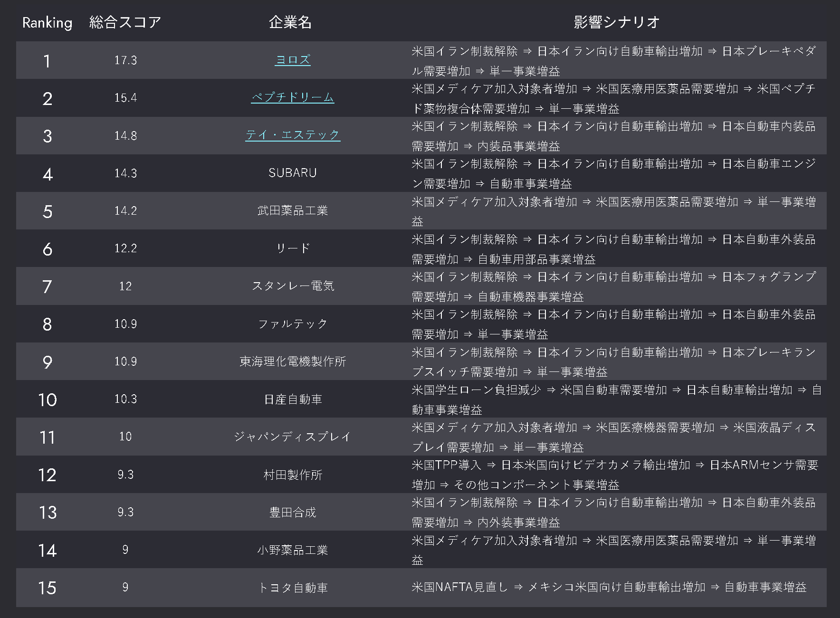Click the 企業名 column header

coord(290,22)
